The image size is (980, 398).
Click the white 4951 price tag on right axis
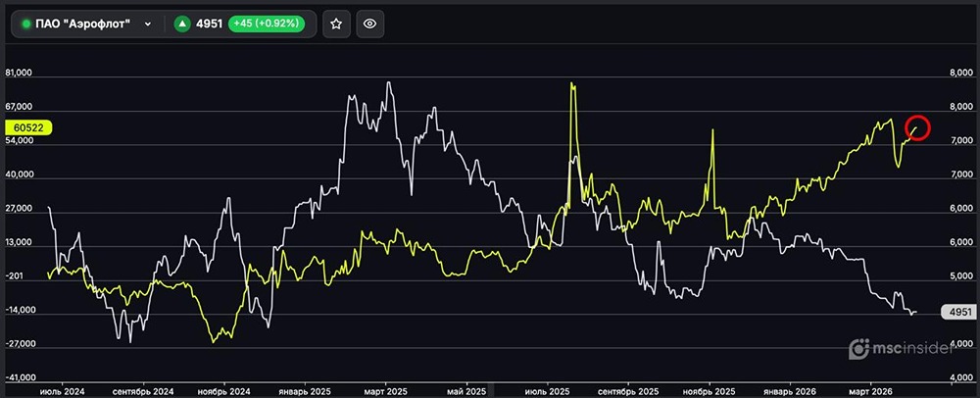957,312
